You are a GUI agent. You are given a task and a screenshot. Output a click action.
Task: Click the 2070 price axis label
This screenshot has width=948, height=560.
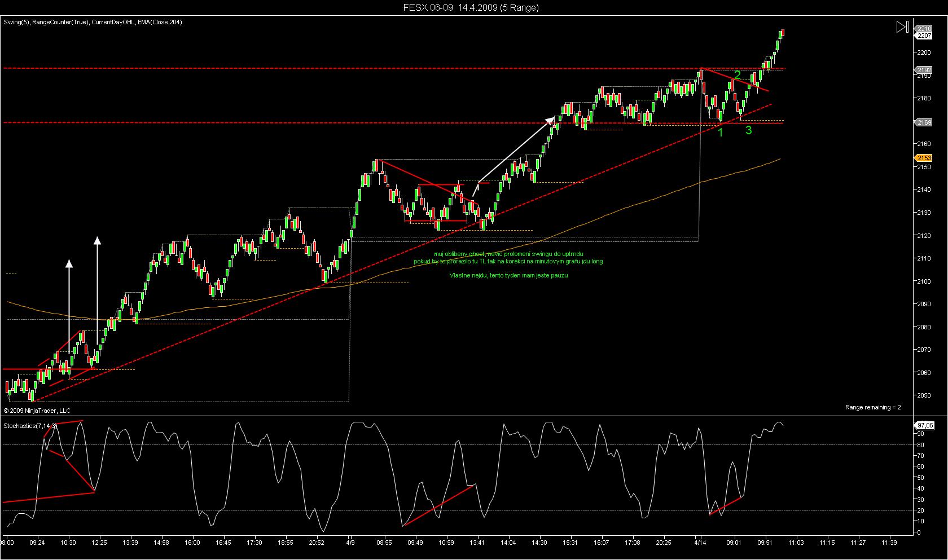(x=924, y=350)
